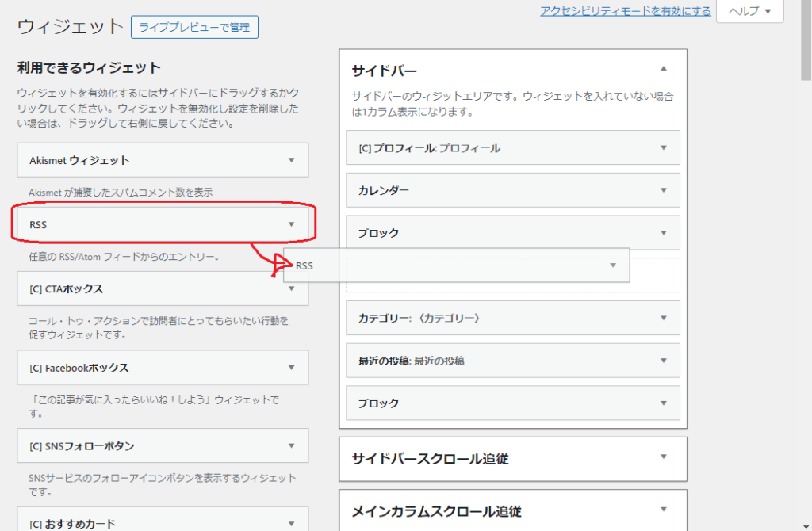The width and height of the screenshot is (812, 531).
Task: Expand the カテゴリー sidebar widget arrow
Action: [664, 318]
